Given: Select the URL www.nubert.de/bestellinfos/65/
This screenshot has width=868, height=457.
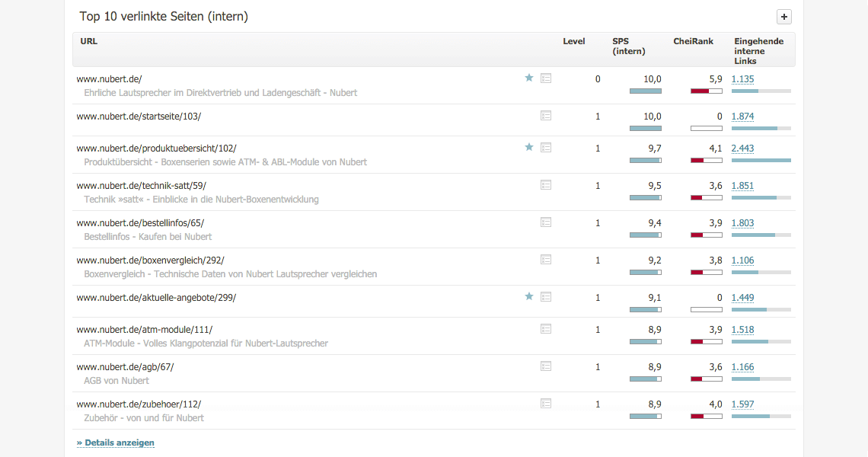Looking at the screenshot, I should tap(140, 223).
